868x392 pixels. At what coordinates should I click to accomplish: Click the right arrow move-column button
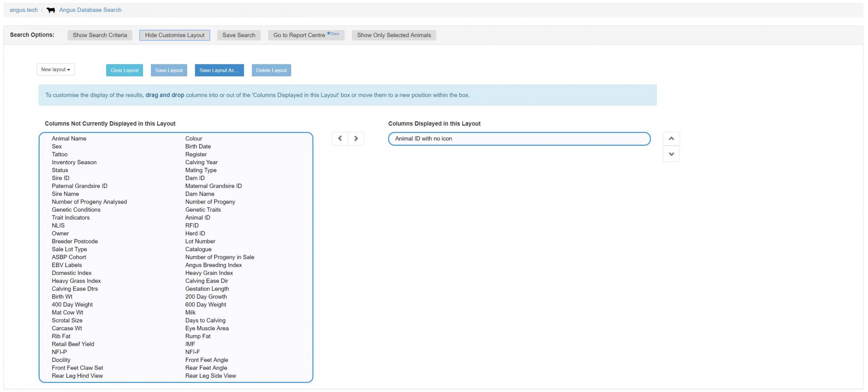(x=356, y=139)
